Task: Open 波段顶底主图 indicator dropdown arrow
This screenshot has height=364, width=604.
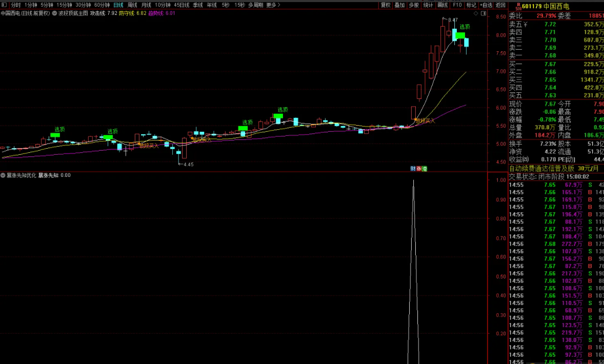Action: pos(54,13)
